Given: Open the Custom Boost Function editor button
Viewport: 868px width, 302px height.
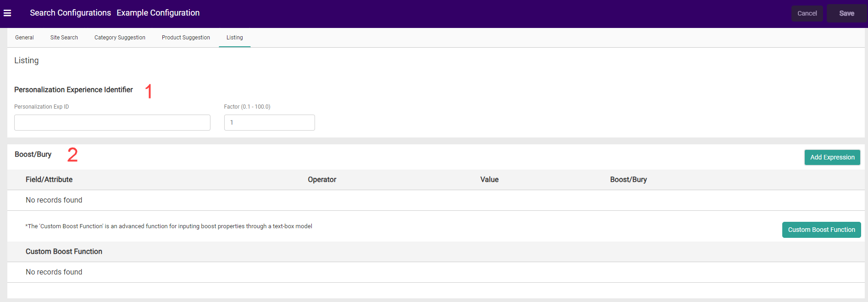Looking at the screenshot, I should (821, 230).
